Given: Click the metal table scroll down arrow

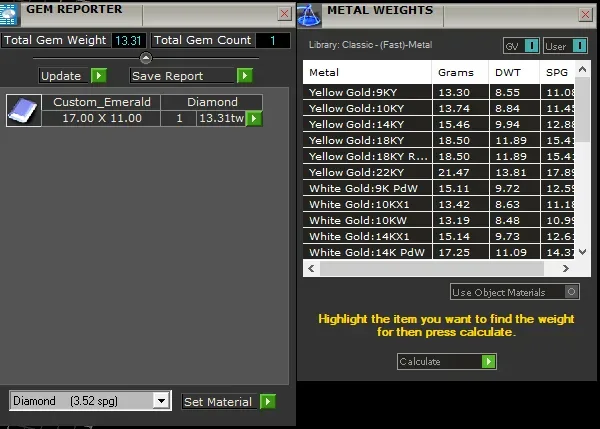Looking at the screenshot, I should 582,252.
